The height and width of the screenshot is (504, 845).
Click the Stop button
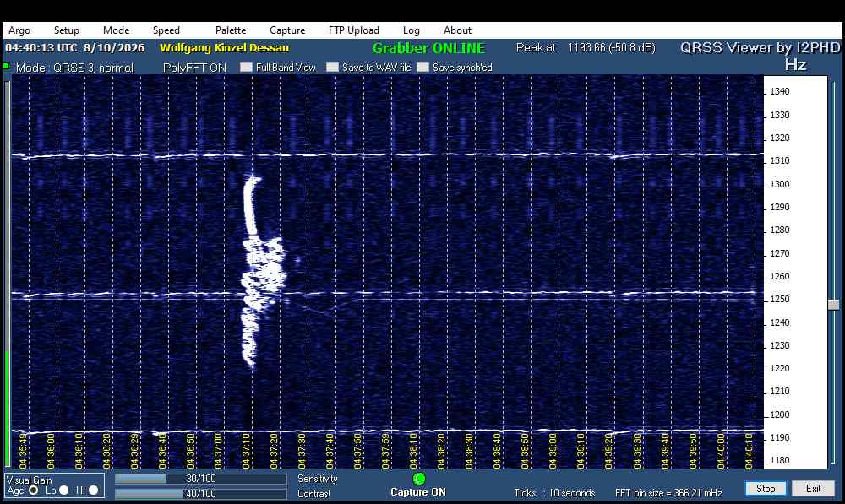[766, 489]
